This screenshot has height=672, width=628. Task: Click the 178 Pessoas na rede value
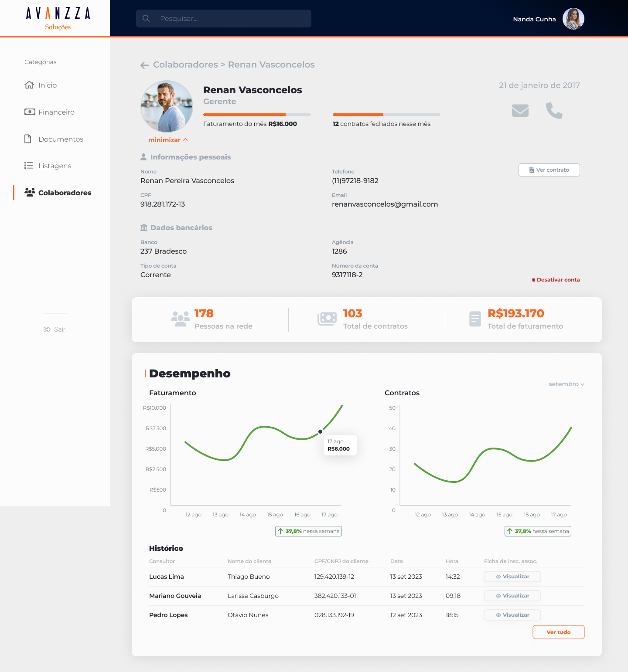click(x=204, y=313)
